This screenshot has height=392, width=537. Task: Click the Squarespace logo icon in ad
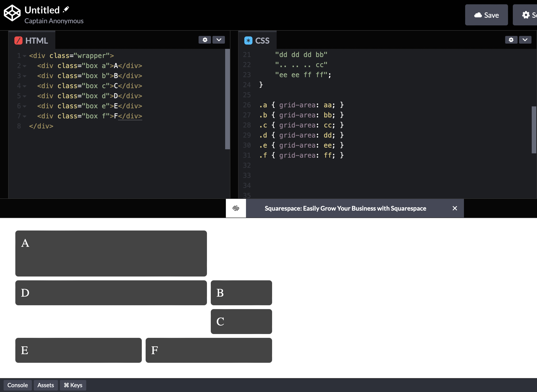236,208
